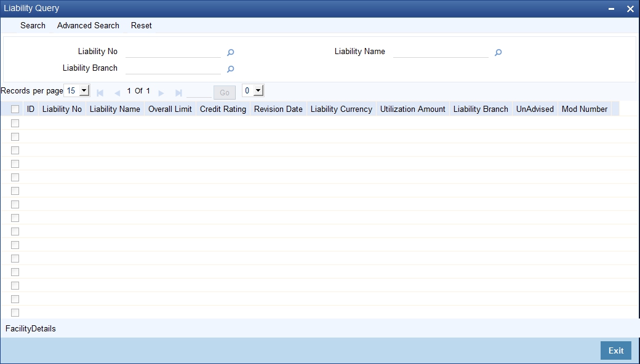Viewport: 640px width, 364px height.
Task: Tick the checkbox in the last result row
Action: coord(15,312)
